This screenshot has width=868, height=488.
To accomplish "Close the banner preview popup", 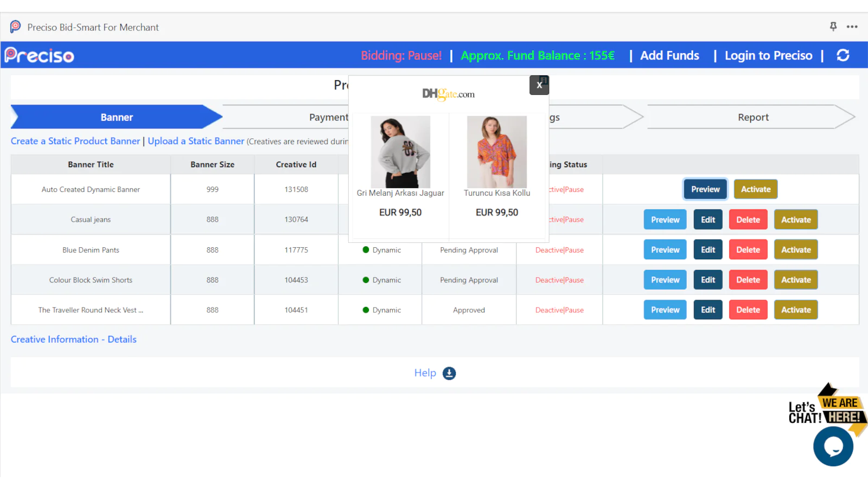I will pyautogui.click(x=539, y=85).
